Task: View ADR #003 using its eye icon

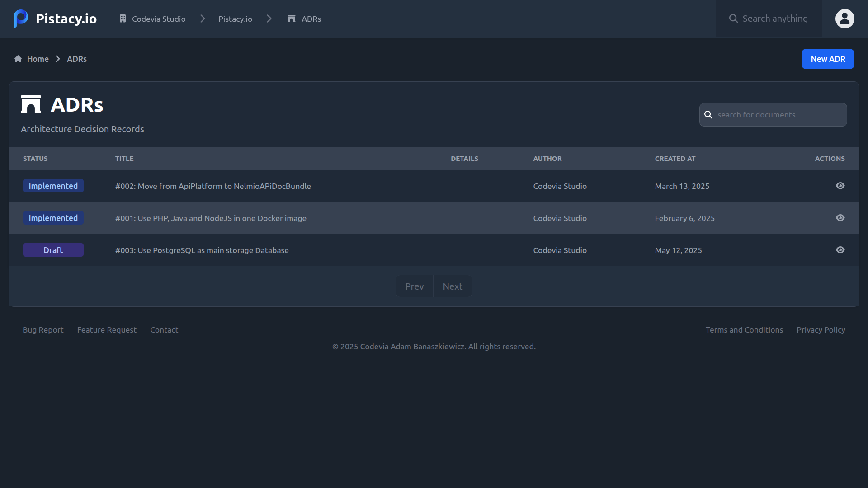Action: point(840,250)
